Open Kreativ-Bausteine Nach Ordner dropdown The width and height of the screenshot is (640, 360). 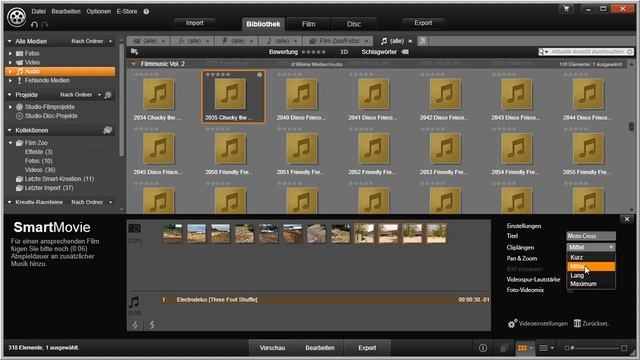click(x=91, y=202)
